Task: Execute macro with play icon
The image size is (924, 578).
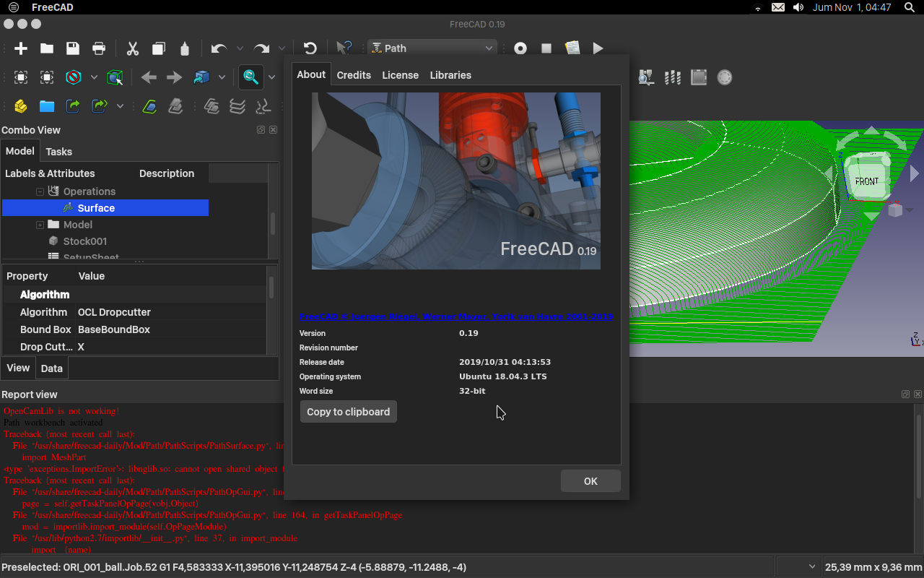Action: (598, 48)
